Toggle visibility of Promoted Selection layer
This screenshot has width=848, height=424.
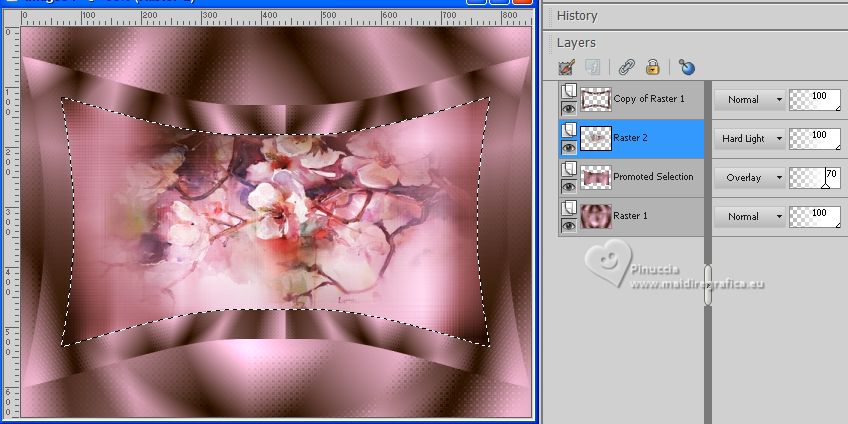(x=569, y=187)
